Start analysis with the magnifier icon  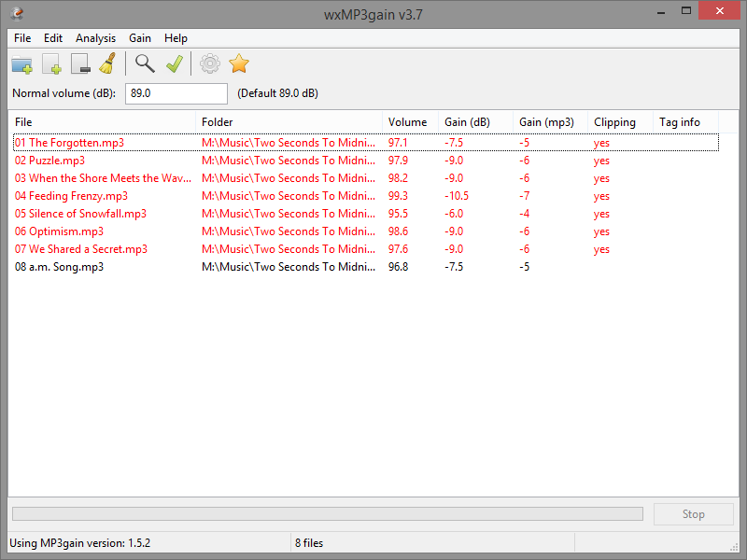[x=144, y=63]
